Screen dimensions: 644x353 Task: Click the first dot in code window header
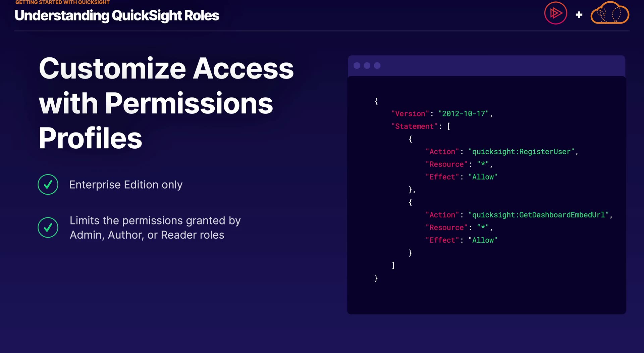[357, 66]
